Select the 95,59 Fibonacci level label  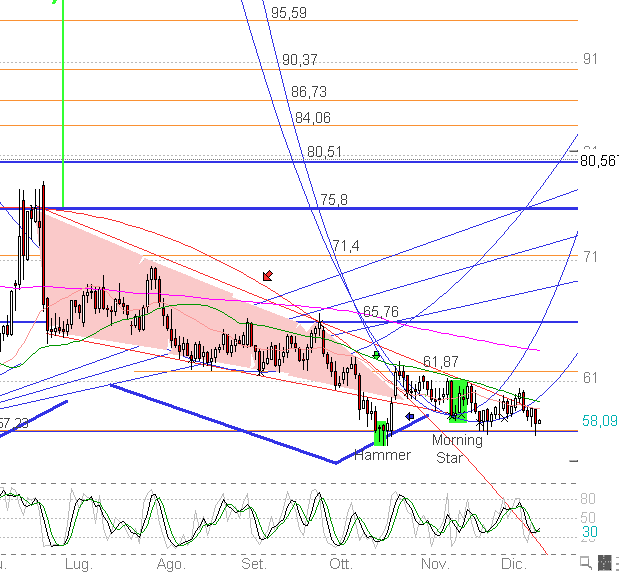click(289, 13)
